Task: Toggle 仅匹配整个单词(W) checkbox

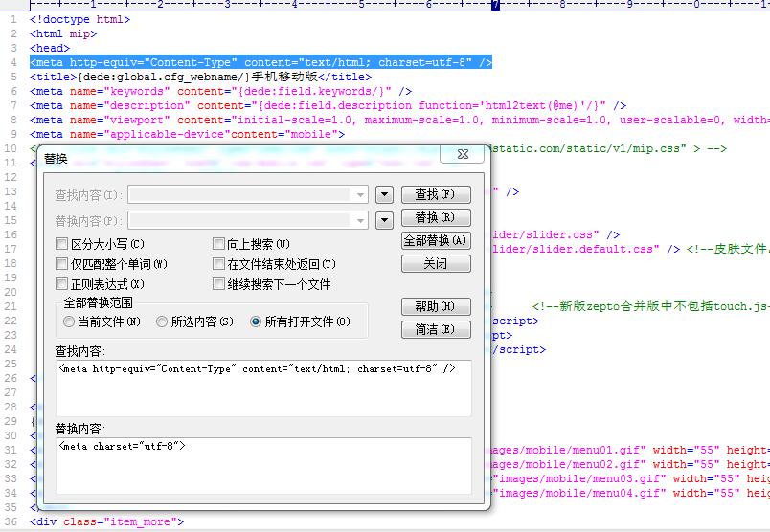Action: coord(62,264)
